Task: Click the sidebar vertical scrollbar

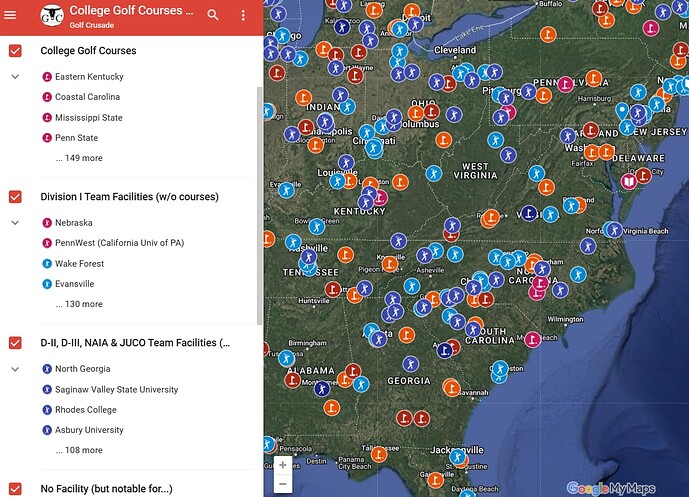Action: 259,206
